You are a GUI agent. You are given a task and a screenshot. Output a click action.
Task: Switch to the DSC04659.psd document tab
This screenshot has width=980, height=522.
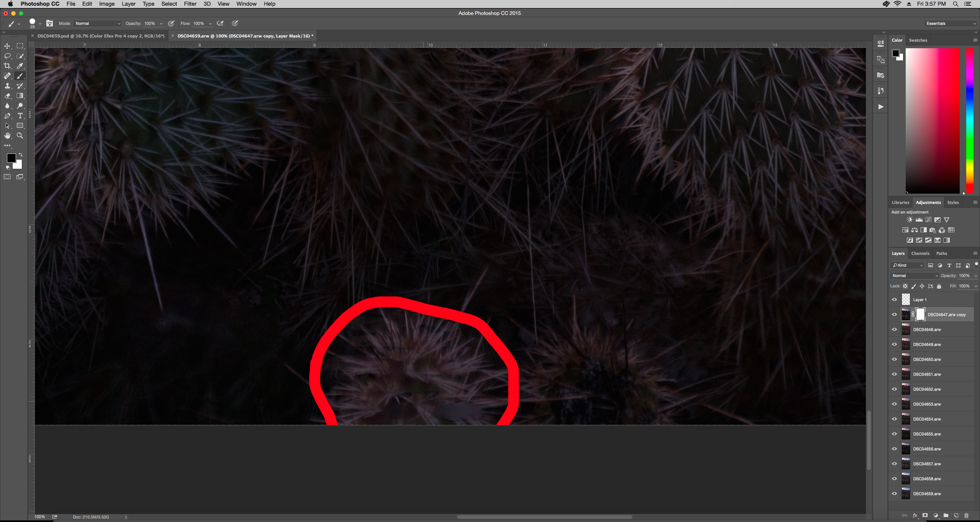click(101, 36)
